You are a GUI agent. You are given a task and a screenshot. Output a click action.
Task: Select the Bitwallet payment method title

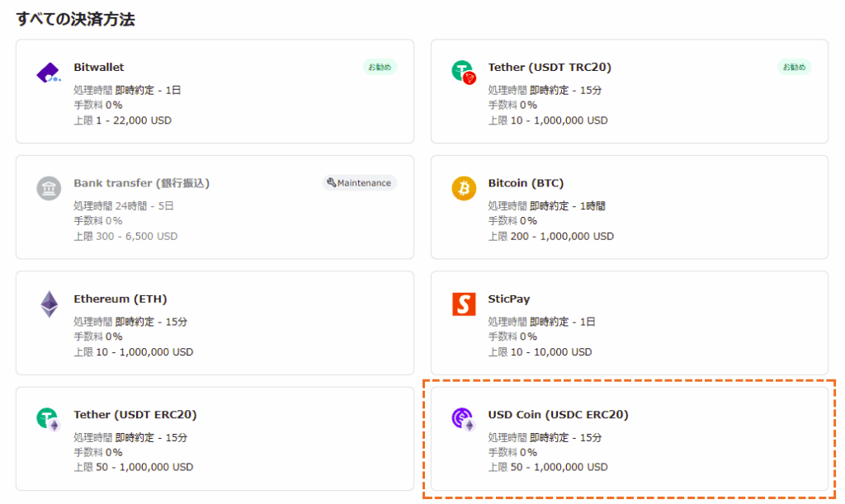click(99, 68)
